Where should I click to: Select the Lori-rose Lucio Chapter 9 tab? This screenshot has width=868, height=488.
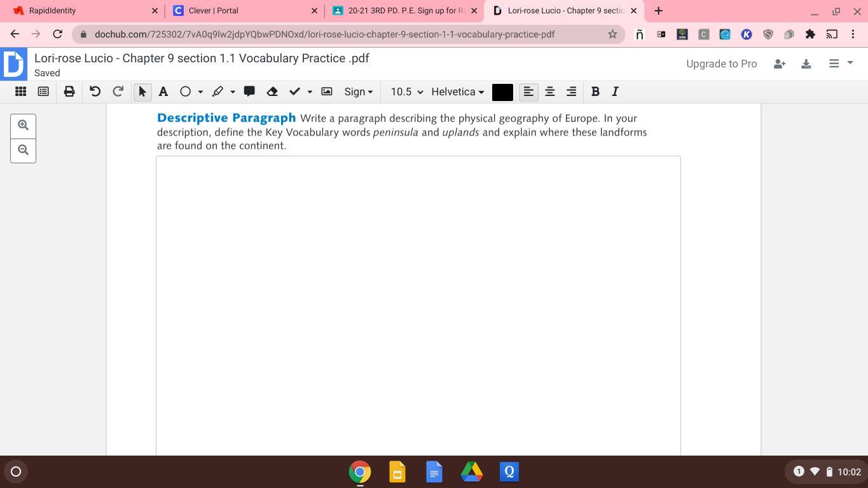(x=565, y=10)
